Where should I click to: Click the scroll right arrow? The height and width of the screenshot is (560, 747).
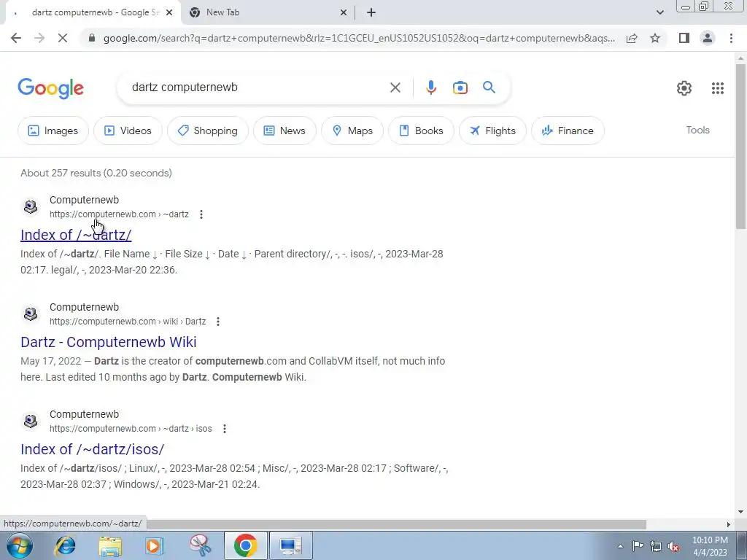click(728, 524)
